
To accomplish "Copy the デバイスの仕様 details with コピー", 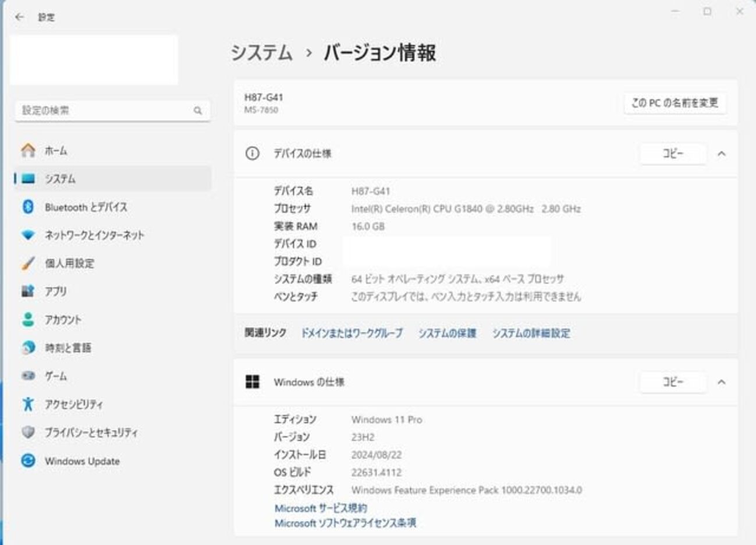I will (673, 154).
